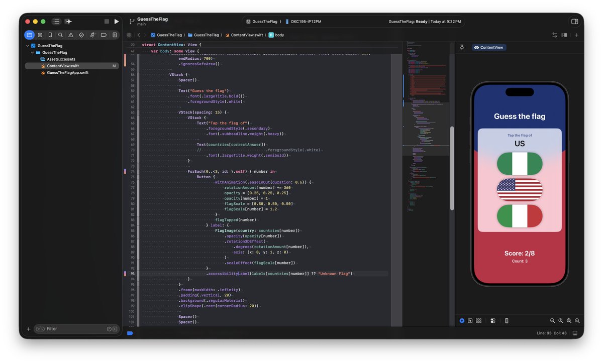
Task: Toggle the debug area at bottom right
Action: (x=575, y=333)
